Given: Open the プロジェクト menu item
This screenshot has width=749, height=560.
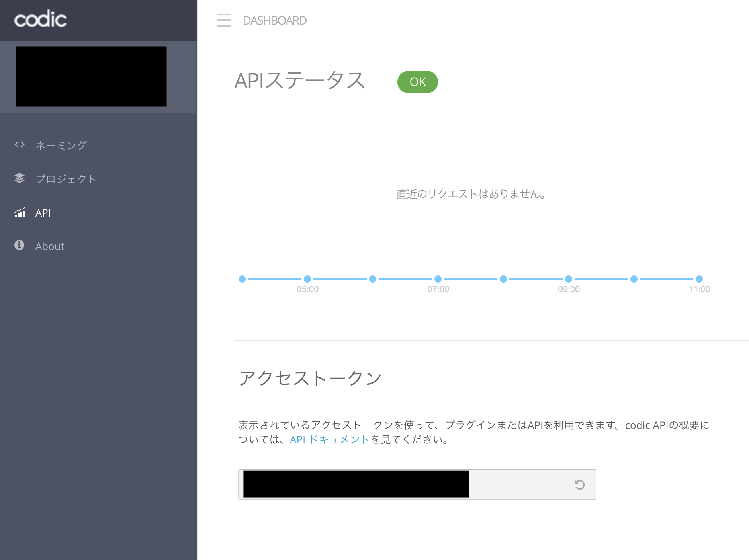Looking at the screenshot, I should pyautogui.click(x=66, y=179).
